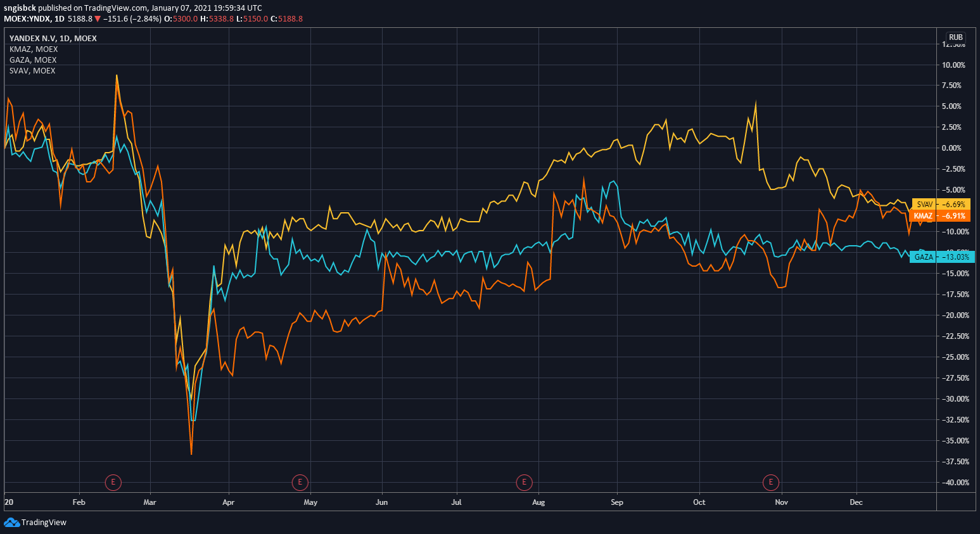Click the GAZA -13.03% price label
The image size is (980, 534).
(x=941, y=257)
